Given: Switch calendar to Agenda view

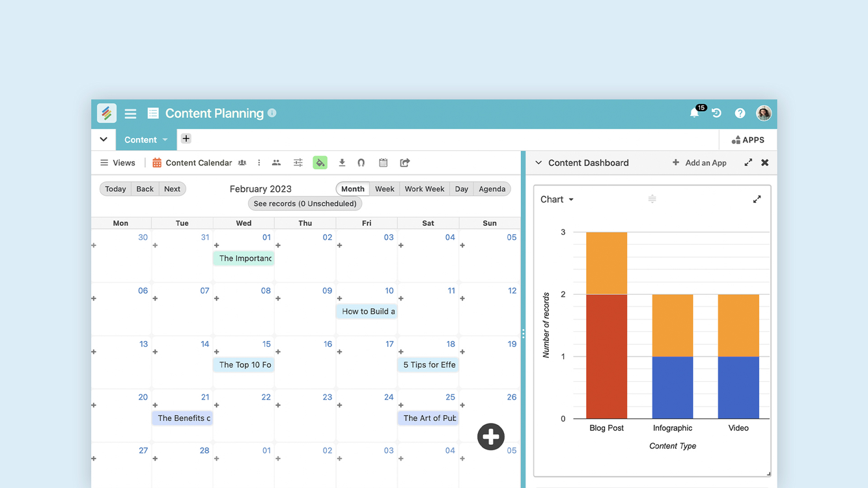Looking at the screenshot, I should pos(492,189).
